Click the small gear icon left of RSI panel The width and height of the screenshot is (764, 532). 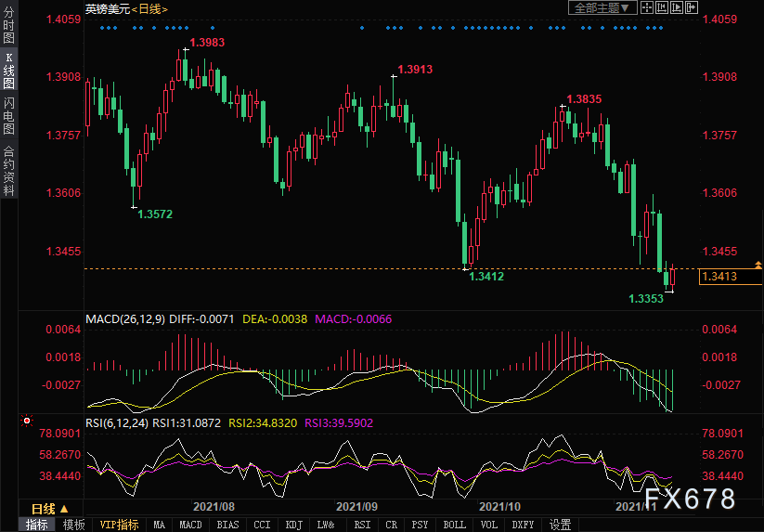pyautogui.click(x=25, y=421)
